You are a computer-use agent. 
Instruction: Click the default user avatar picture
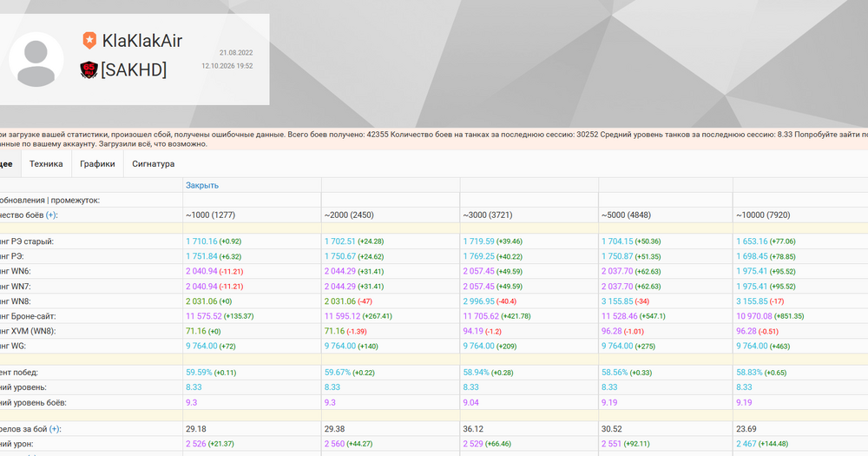[x=36, y=59]
